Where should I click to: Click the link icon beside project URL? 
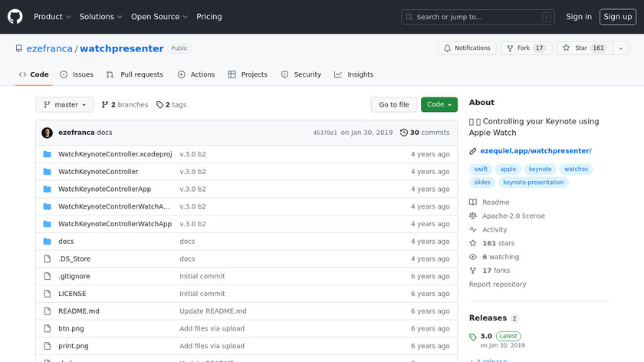point(473,151)
